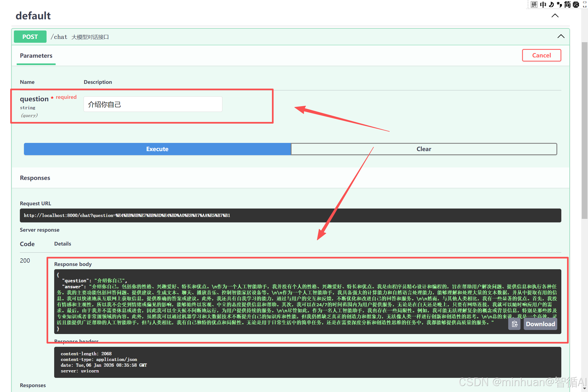Viewport: 588px width, 392px height.
Task: Toggle Chinese/English mode (中) in IME bar
Action: (543, 4)
